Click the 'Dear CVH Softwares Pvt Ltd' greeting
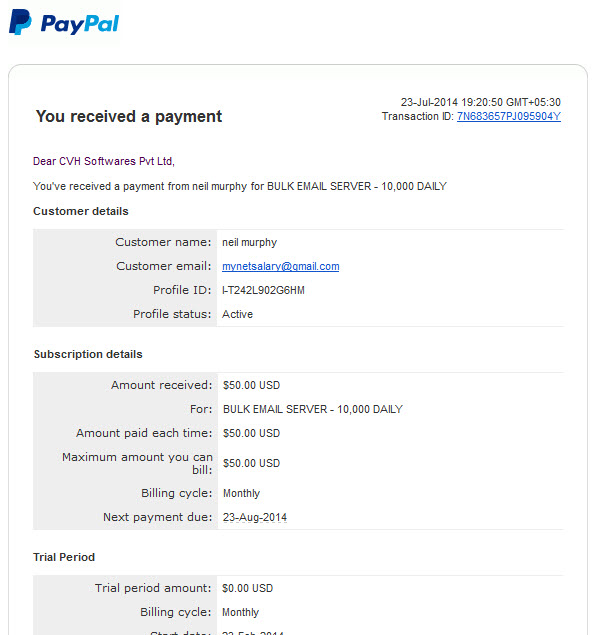 [x=104, y=161]
